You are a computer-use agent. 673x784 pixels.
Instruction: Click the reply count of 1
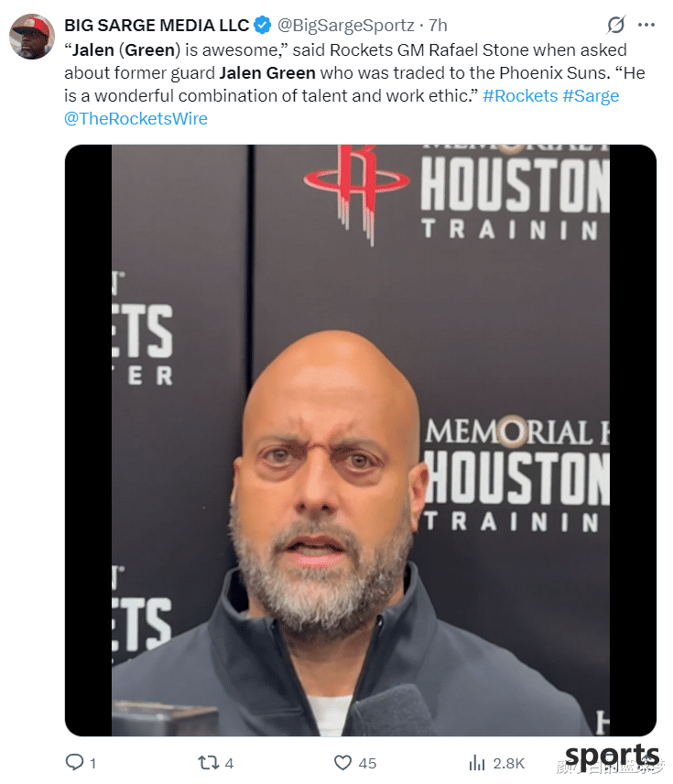pyautogui.click(x=92, y=764)
